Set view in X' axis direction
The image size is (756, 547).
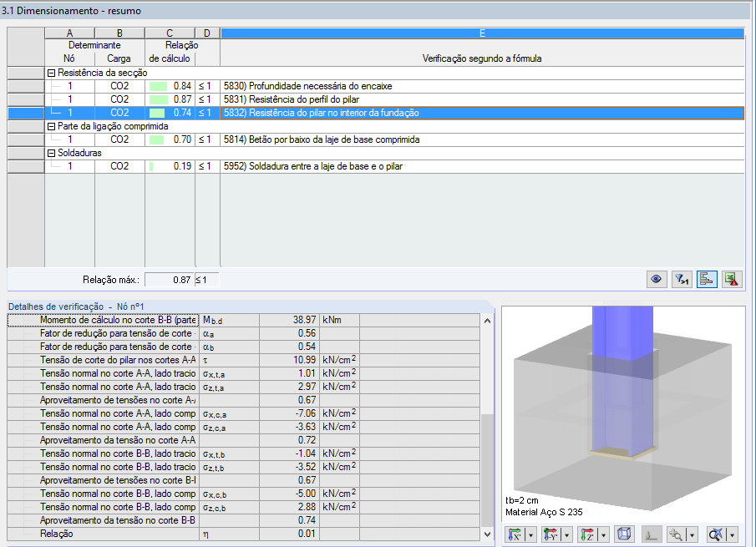coord(515,534)
